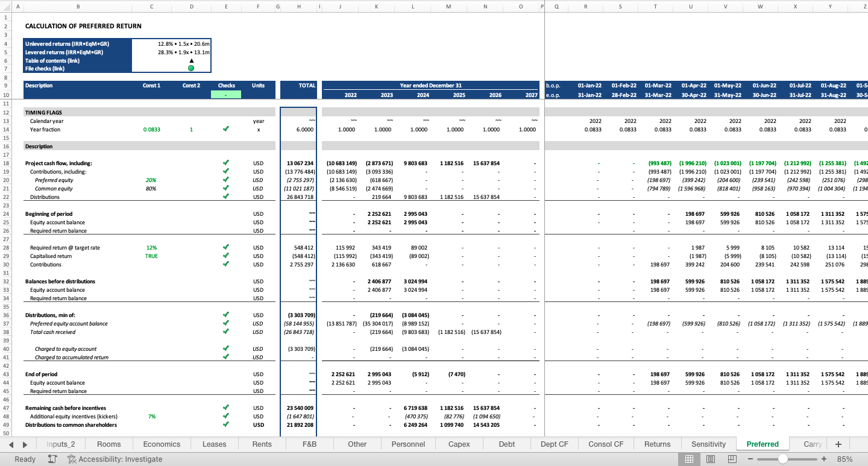The width and height of the screenshot is (868, 466).
Task: Select row 18 header
Action: (x=5, y=163)
